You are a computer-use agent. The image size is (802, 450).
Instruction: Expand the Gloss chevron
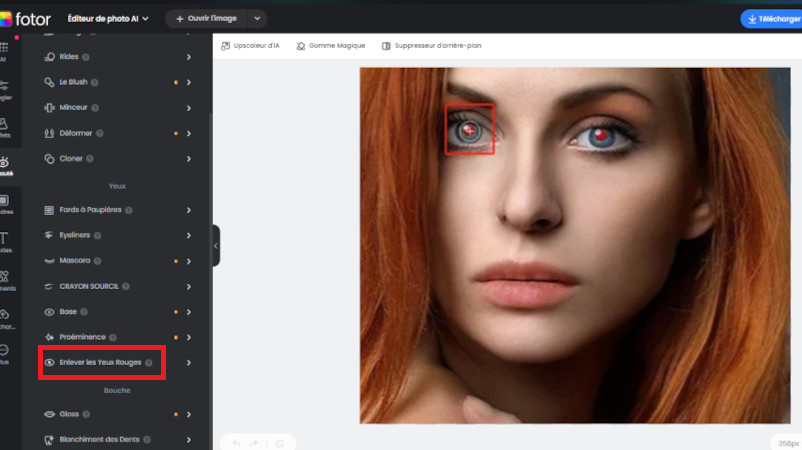(189, 414)
